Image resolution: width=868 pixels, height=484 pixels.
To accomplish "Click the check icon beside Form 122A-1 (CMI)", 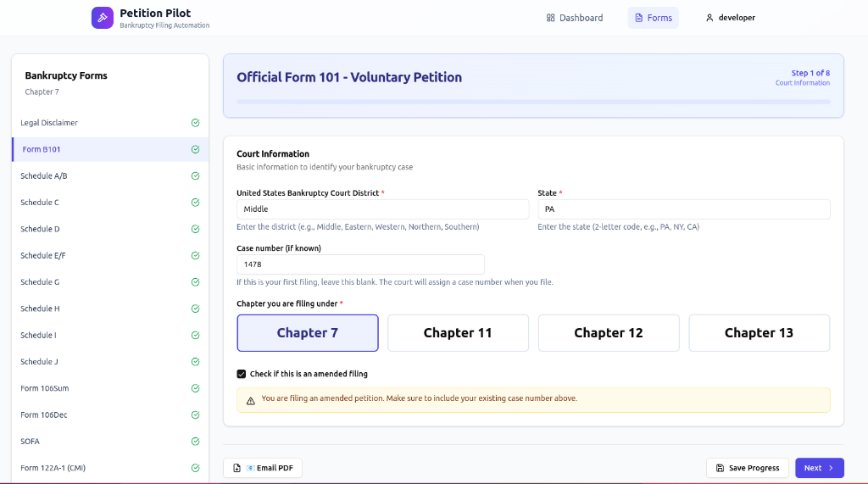I will point(196,469).
